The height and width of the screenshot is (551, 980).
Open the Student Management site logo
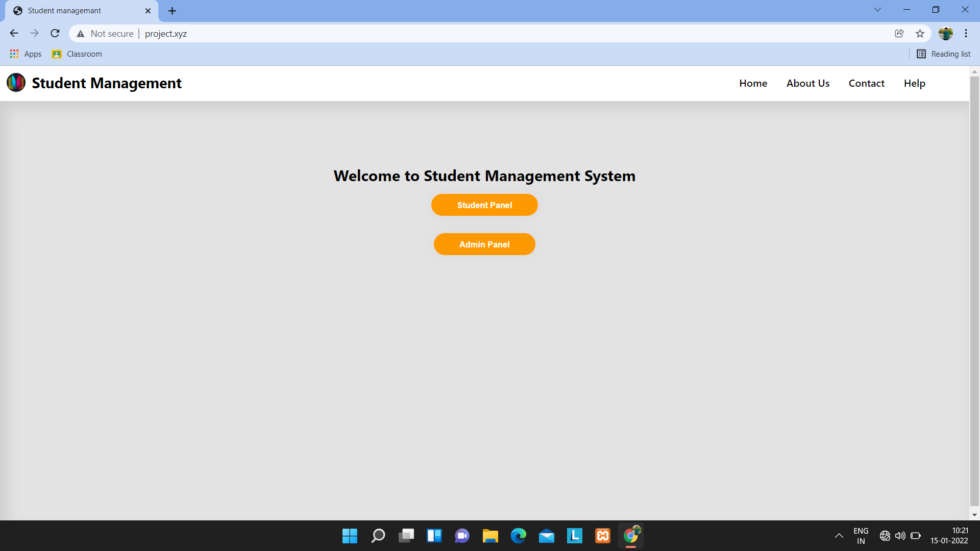(x=16, y=82)
